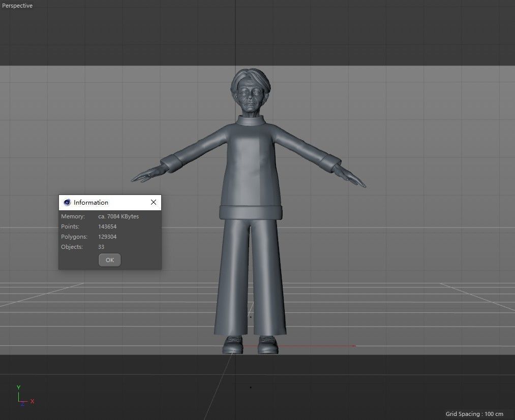Close the Information dialog with the X
This screenshot has width=515, height=420.
[153, 202]
